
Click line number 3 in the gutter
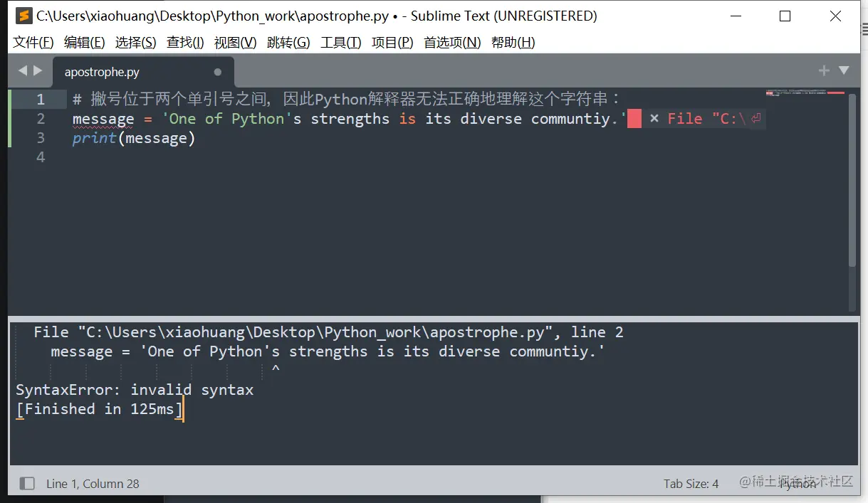click(x=41, y=138)
